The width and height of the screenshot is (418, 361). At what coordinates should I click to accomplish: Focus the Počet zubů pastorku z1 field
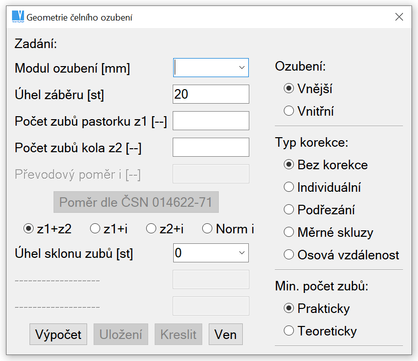tap(211, 121)
